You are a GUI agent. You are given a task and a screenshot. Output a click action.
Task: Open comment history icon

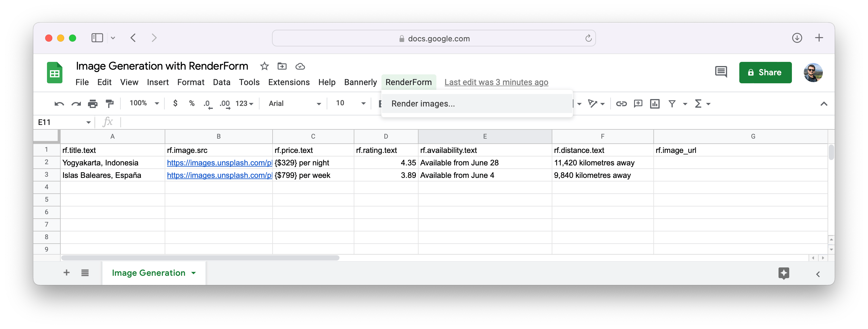(721, 72)
